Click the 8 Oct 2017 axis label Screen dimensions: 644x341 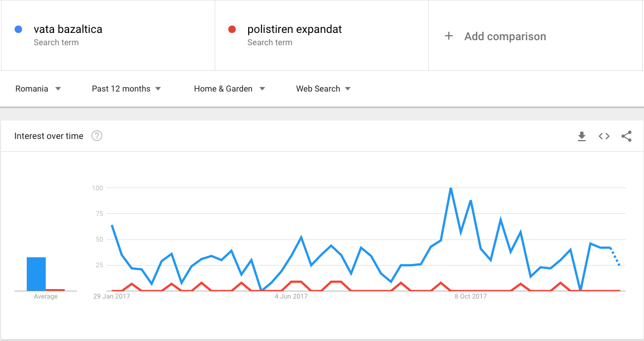click(x=470, y=296)
